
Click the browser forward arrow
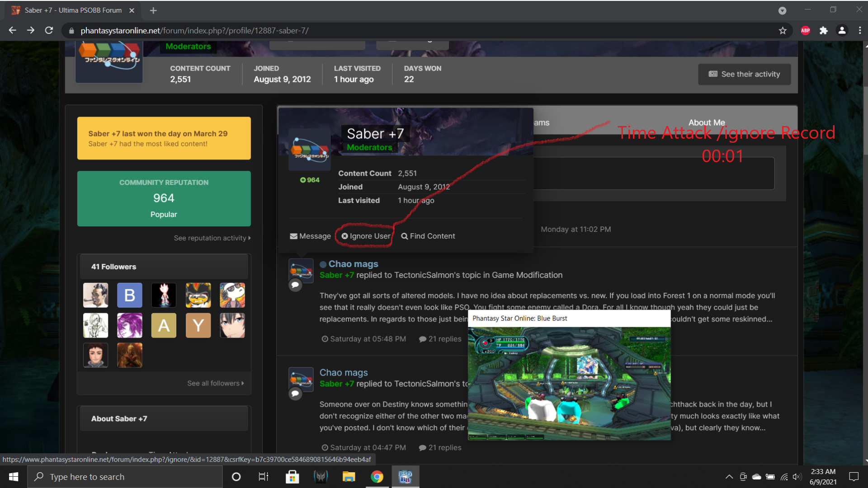tap(30, 30)
